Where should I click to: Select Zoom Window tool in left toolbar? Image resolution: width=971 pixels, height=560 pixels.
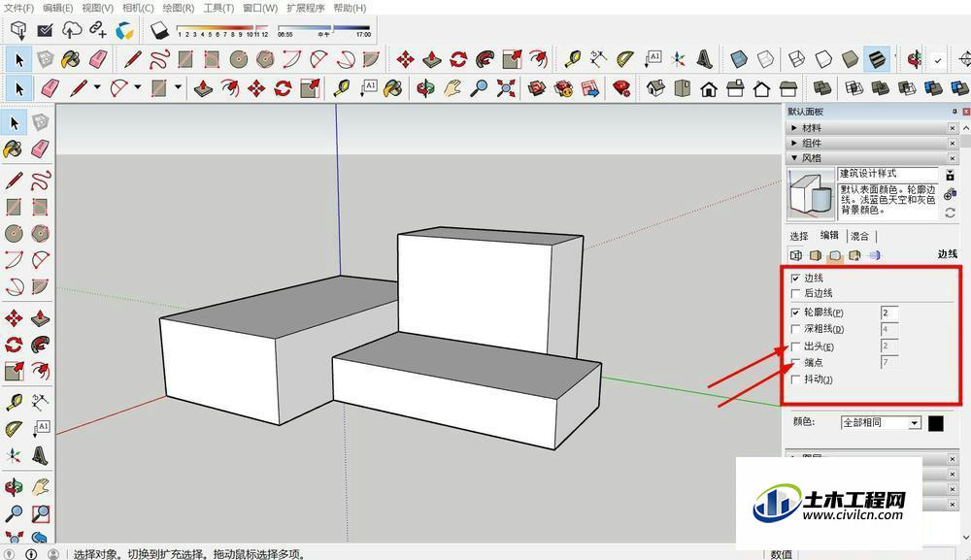(x=40, y=513)
